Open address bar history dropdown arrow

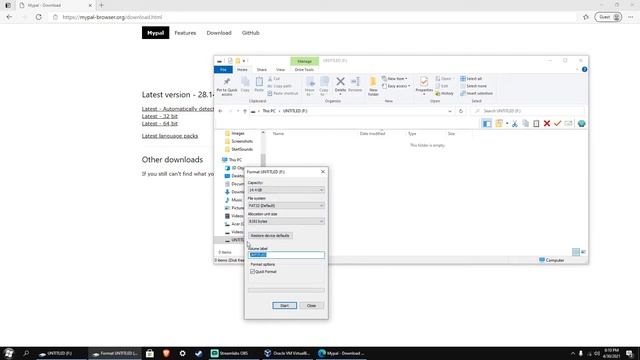click(x=450, y=111)
